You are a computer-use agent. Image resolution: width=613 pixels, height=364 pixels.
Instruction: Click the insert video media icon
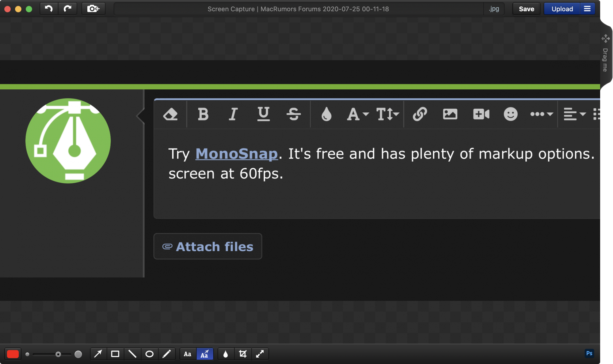481,114
